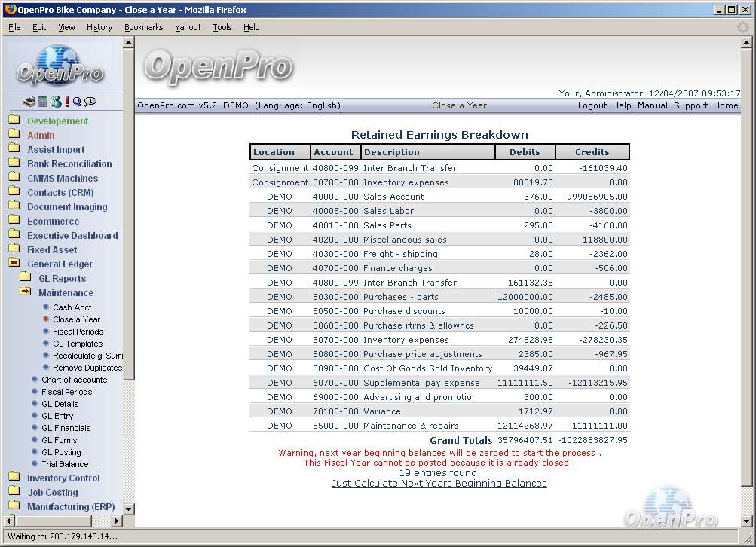Viewport: 756px width, 547px height.
Task: Select Fiscal Periods under Maintenance
Action: tap(78, 332)
